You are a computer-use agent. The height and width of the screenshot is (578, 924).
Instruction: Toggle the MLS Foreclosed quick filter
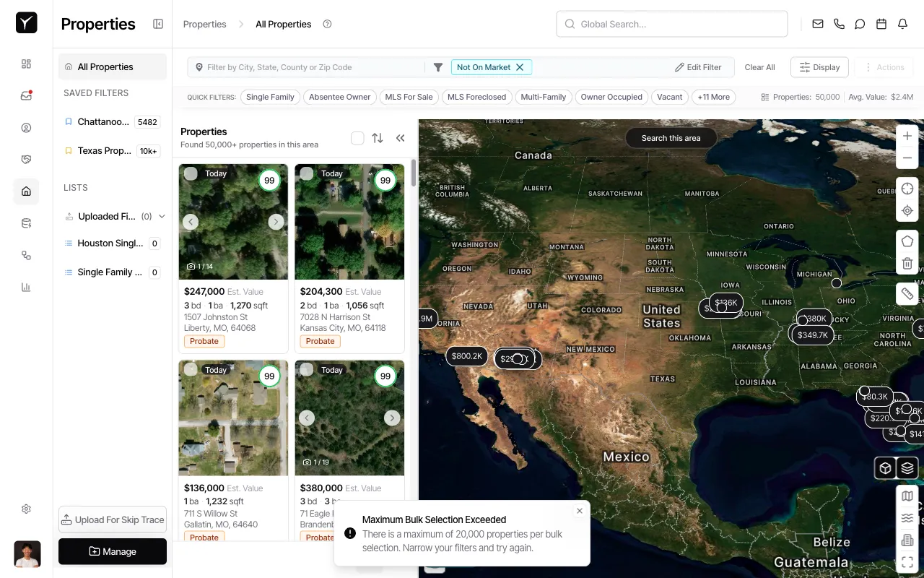tap(476, 97)
